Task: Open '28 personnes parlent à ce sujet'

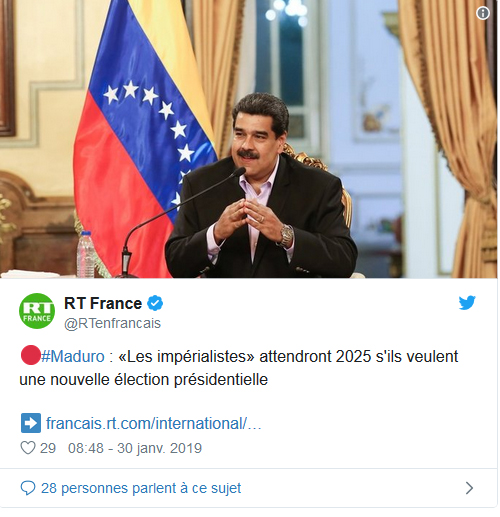Action: pyautogui.click(x=141, y=488)
